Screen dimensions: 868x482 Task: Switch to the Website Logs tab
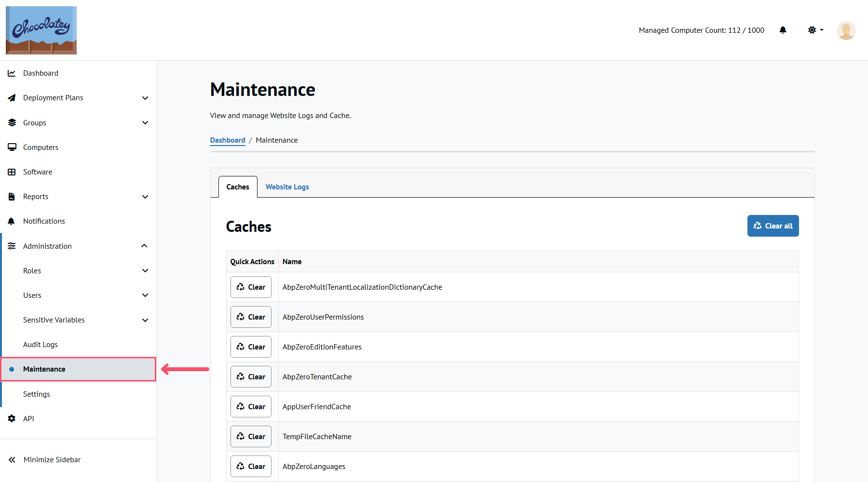[x=287, y=187]
